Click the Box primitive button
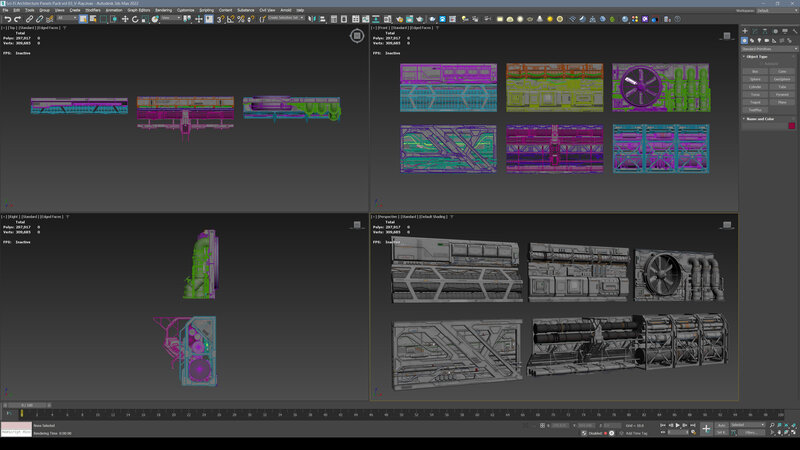 coord(755,71)
